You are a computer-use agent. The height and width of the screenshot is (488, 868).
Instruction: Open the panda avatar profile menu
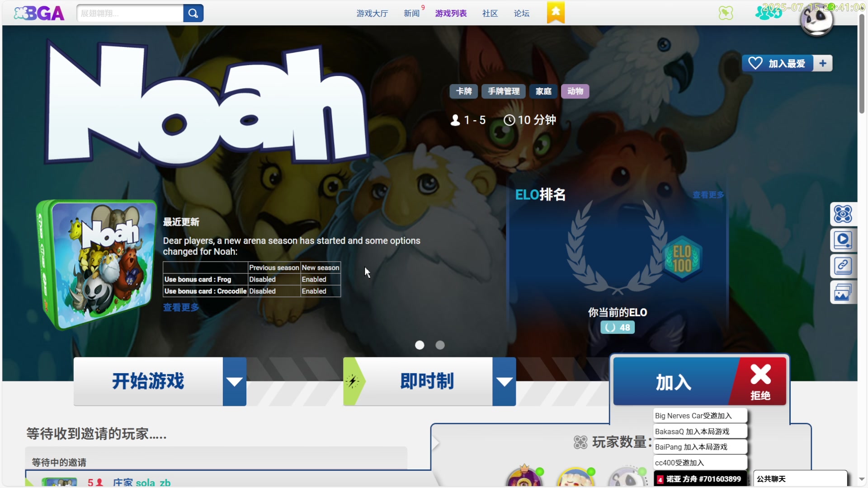(x=816, y=20)
